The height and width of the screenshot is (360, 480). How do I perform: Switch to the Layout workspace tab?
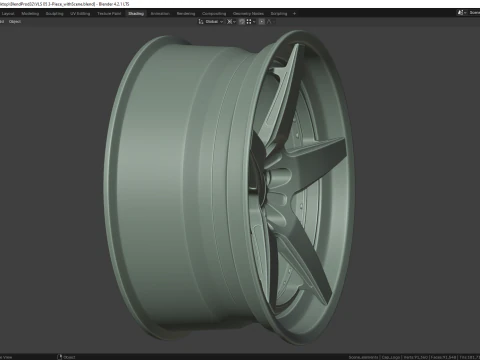tap(8, 14)
